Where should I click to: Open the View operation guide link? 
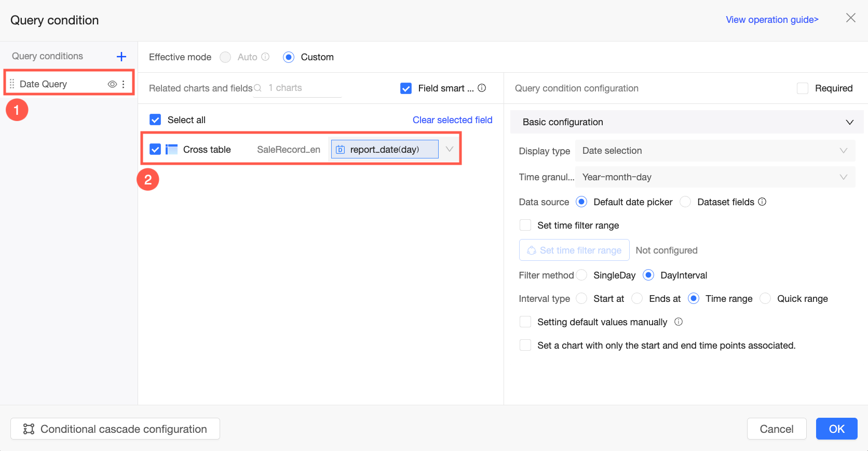(772, 20)
